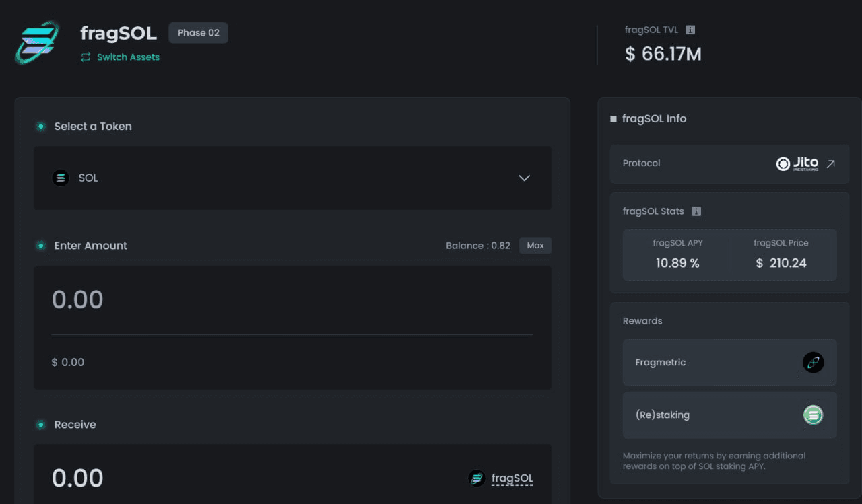Click the 10.89 % APY value
Screen dimensions: 862x504
coord(677,263)
